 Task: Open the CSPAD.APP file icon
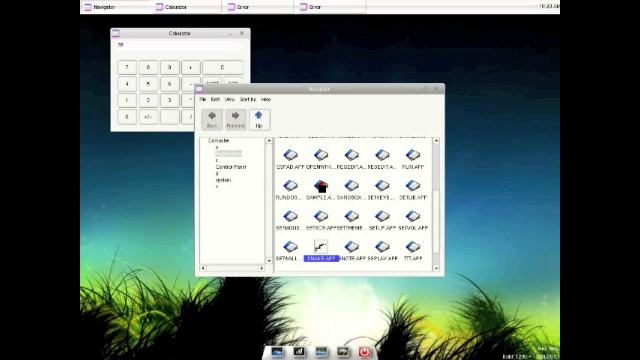(x=290, y=159)
